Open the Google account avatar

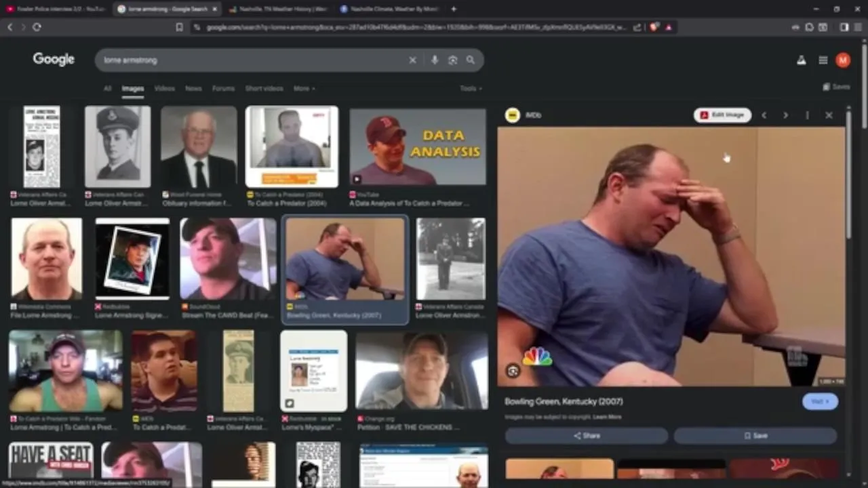point(843,60)
